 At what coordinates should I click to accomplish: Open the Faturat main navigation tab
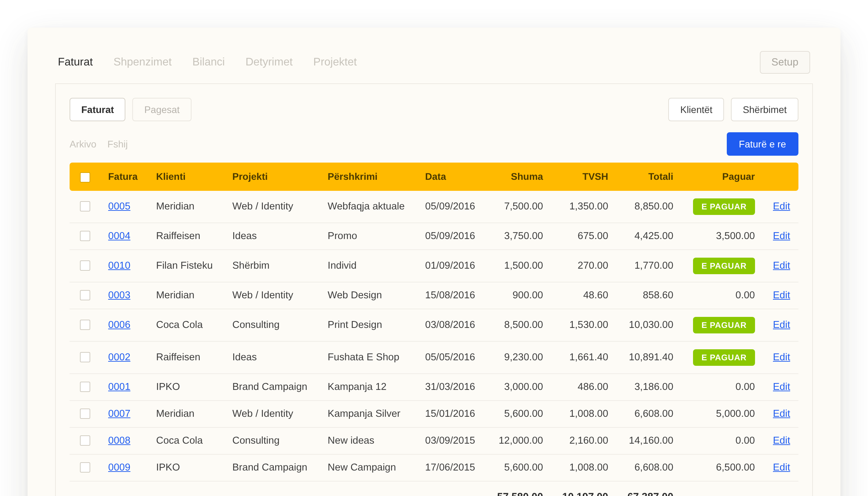click(75, 62)
